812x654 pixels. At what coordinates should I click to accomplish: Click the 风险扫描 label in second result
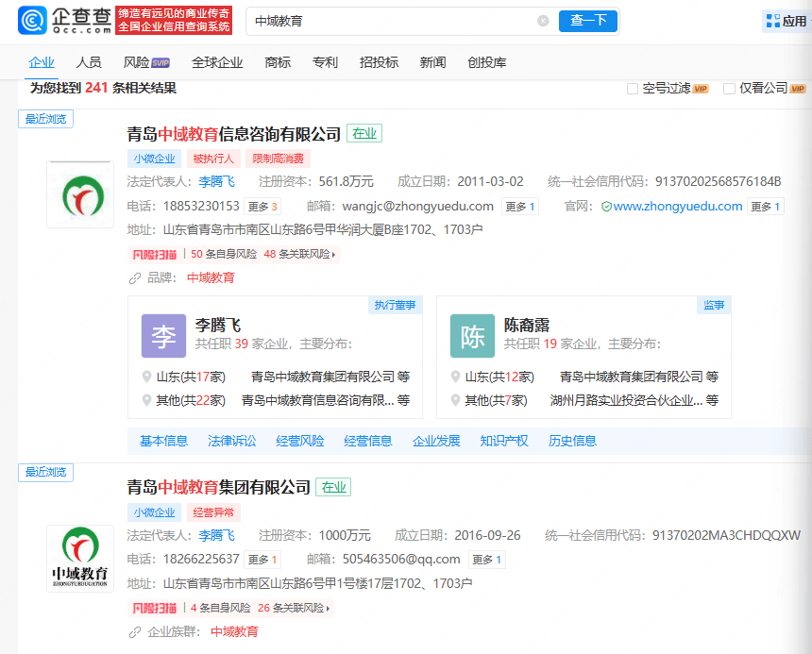tap(154, 608)
